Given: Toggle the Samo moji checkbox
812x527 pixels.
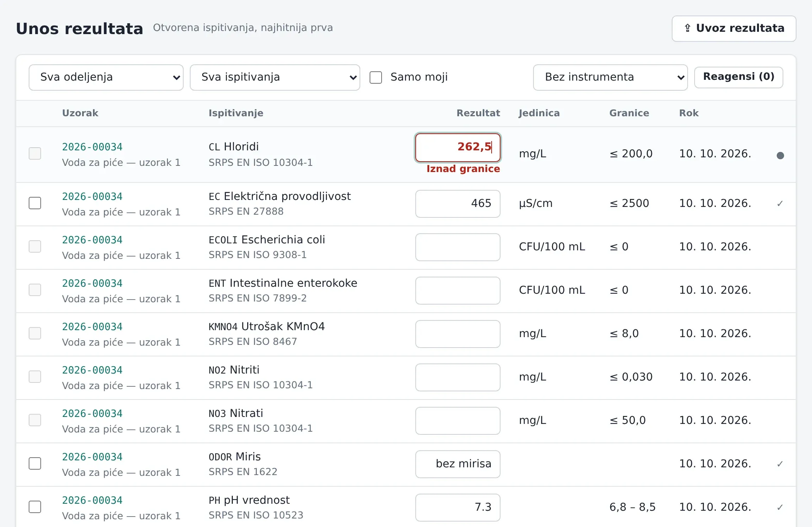Looking at the screenshot, I should coord(376,77).
